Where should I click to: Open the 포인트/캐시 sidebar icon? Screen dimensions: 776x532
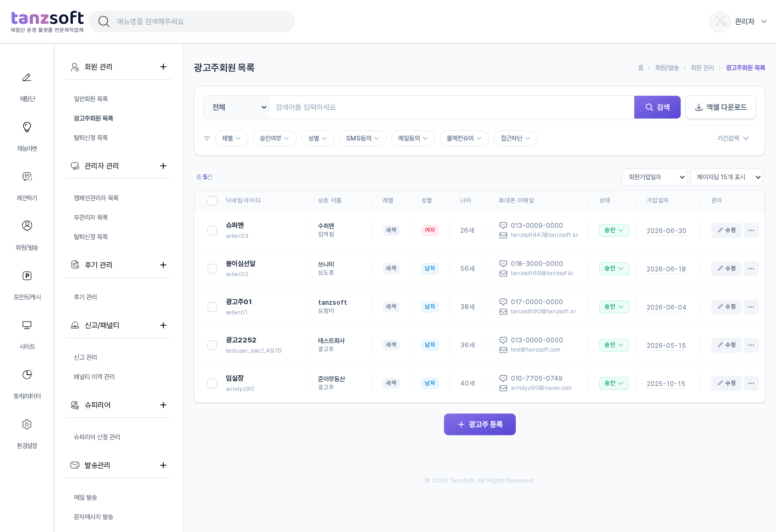(x=27, y=276)
